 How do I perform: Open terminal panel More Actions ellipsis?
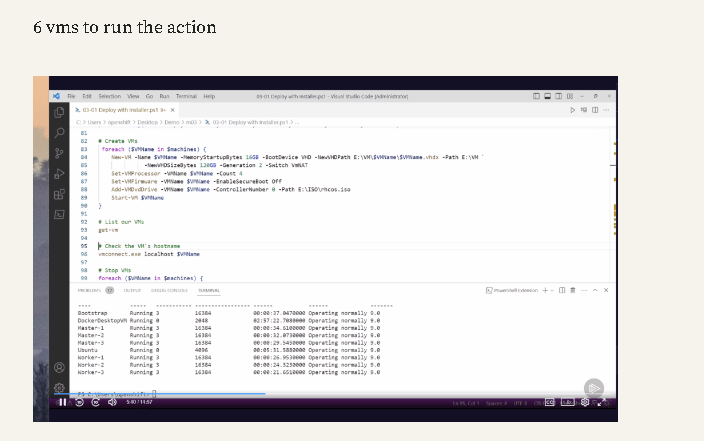584,291
